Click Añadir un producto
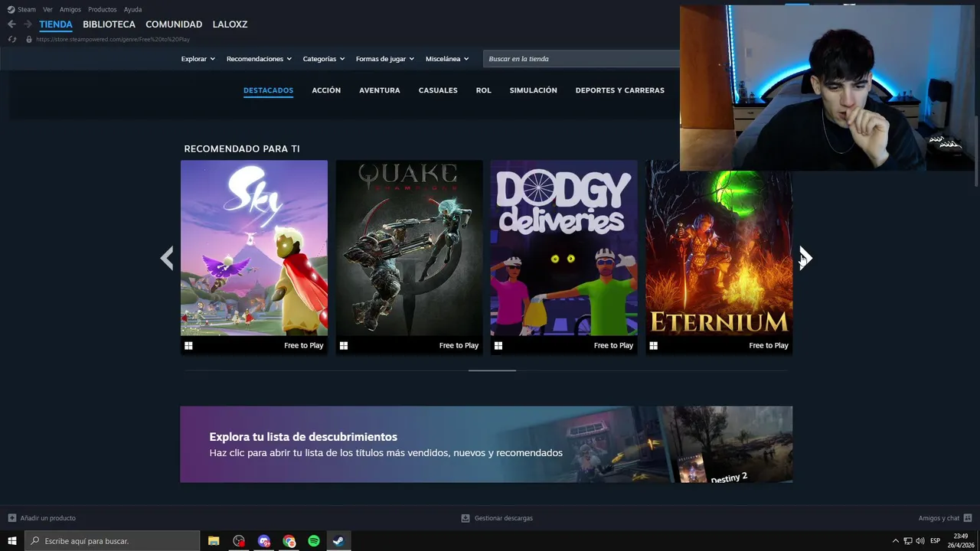The image size is (980, 551). point(41,518)
